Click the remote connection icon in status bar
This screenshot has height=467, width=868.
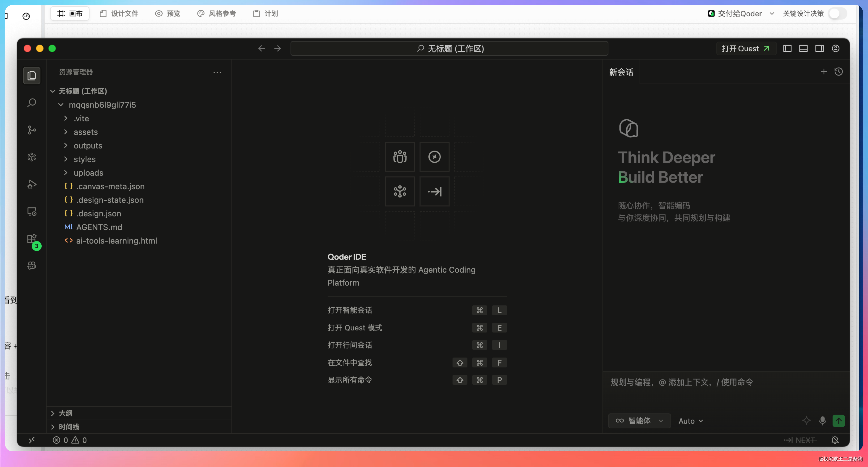32,440
